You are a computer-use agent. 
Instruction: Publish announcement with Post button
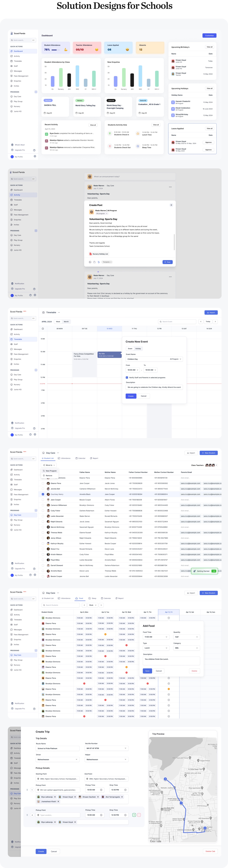click(167, 262)
